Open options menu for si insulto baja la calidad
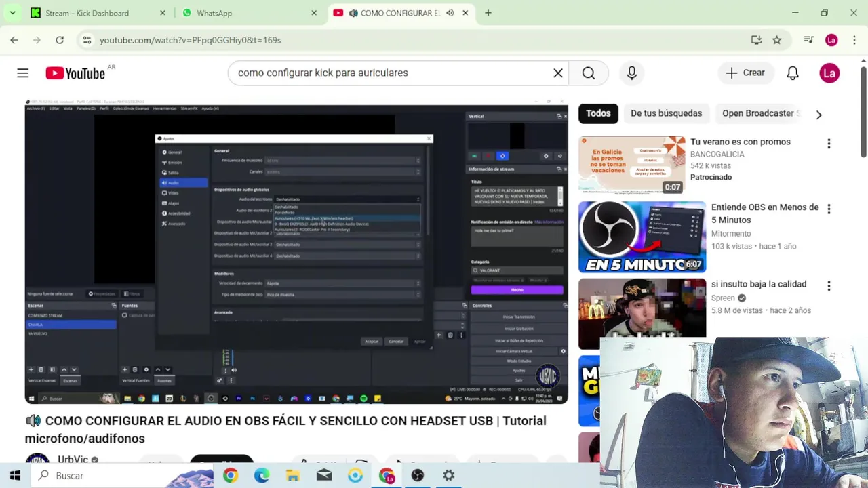 coord(829,286)
